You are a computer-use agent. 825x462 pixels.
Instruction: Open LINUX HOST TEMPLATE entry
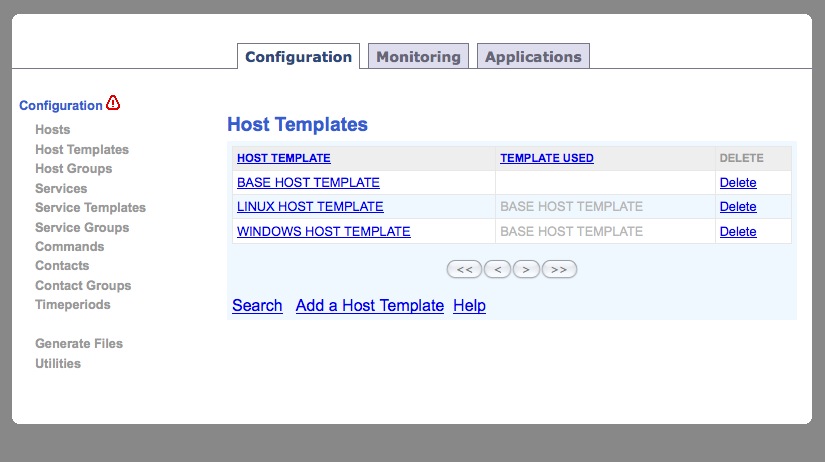[310, 207]
